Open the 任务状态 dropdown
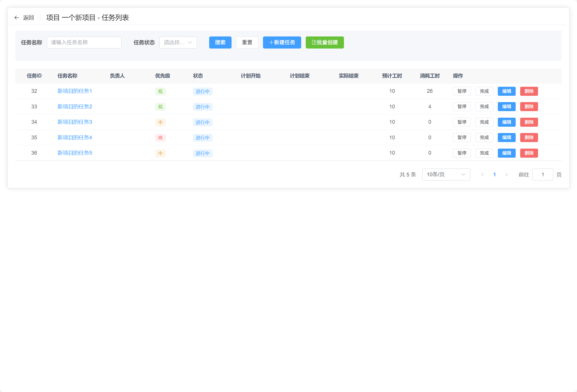The width and height of the screenshot is (577, 392). click(x=178, y=42)
